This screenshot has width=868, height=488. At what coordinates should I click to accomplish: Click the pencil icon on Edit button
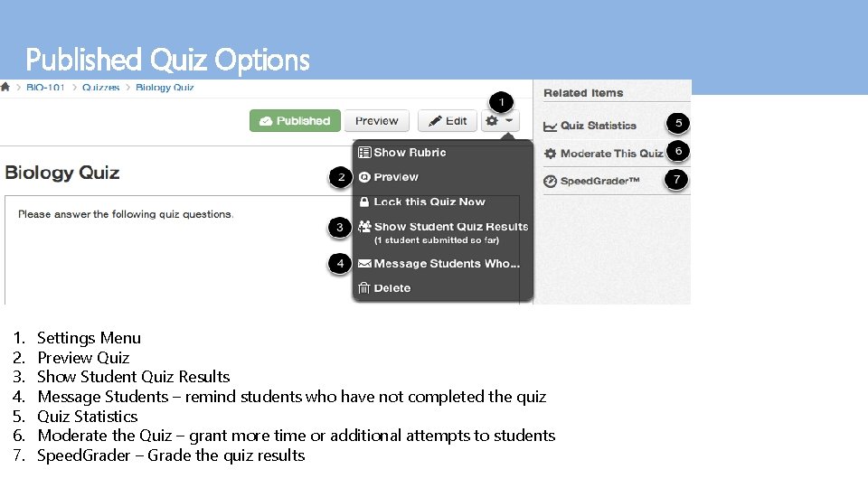tap(435, 121)
